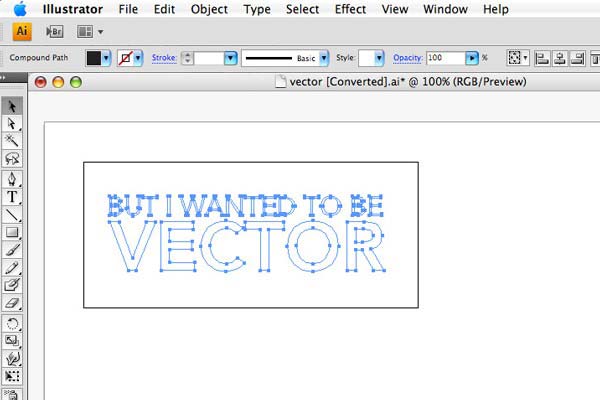
Task: Click the stroke weight stepper arrows
Action: tap(187, 58)
